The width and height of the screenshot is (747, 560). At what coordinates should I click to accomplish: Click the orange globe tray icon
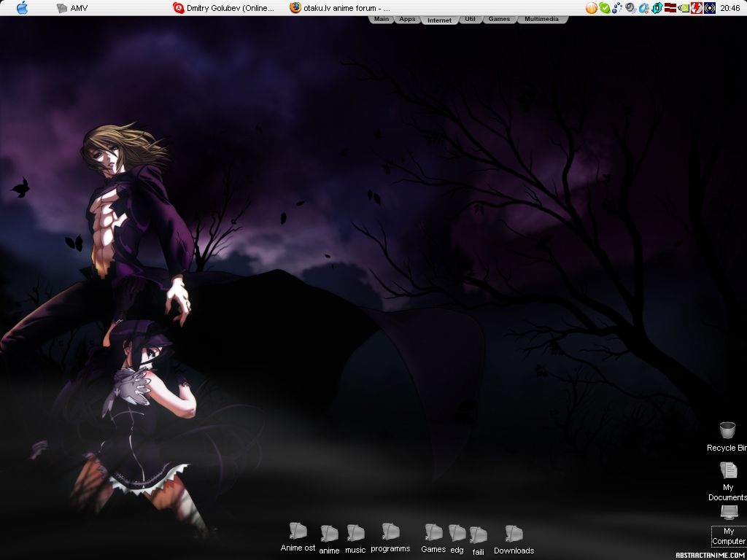pos(591,8)
